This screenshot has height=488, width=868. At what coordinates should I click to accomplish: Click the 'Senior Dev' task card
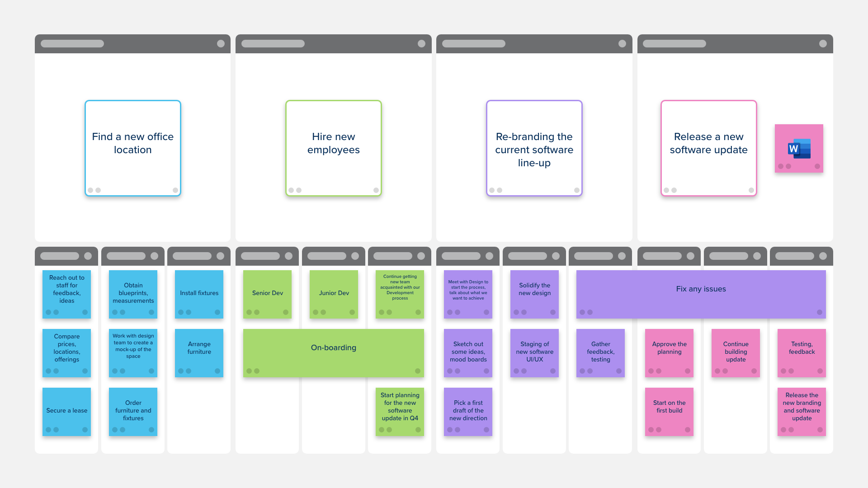(x=267, y=292)
